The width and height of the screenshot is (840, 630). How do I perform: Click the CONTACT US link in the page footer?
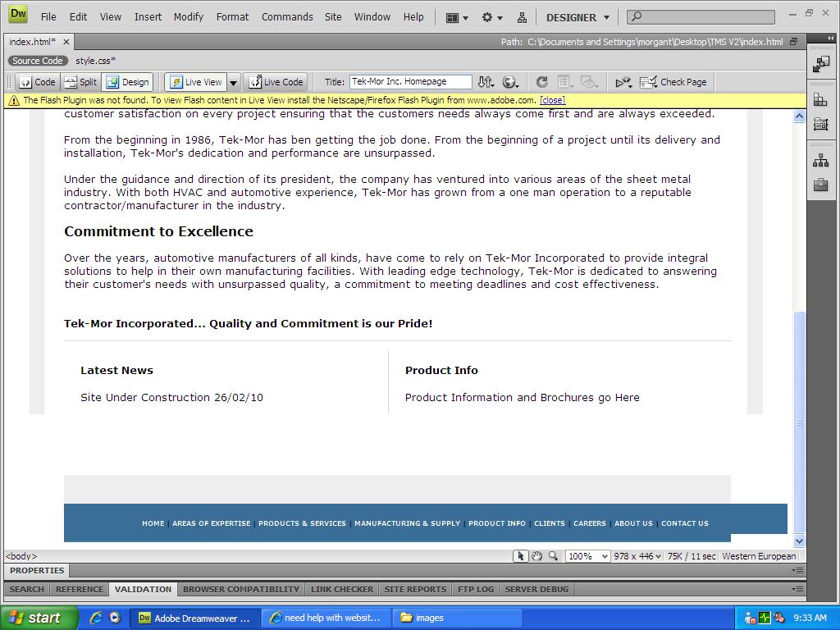pos(685,523)
